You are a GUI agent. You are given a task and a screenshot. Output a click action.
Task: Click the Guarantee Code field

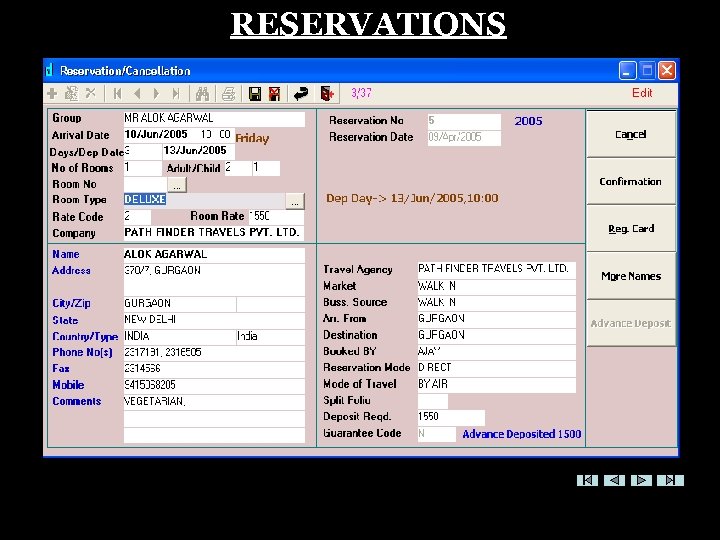pos(436,434)
